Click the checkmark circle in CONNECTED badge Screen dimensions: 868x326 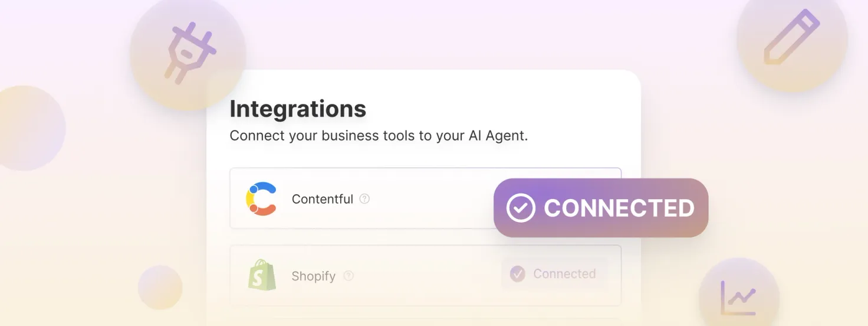[x=521, y=208]
